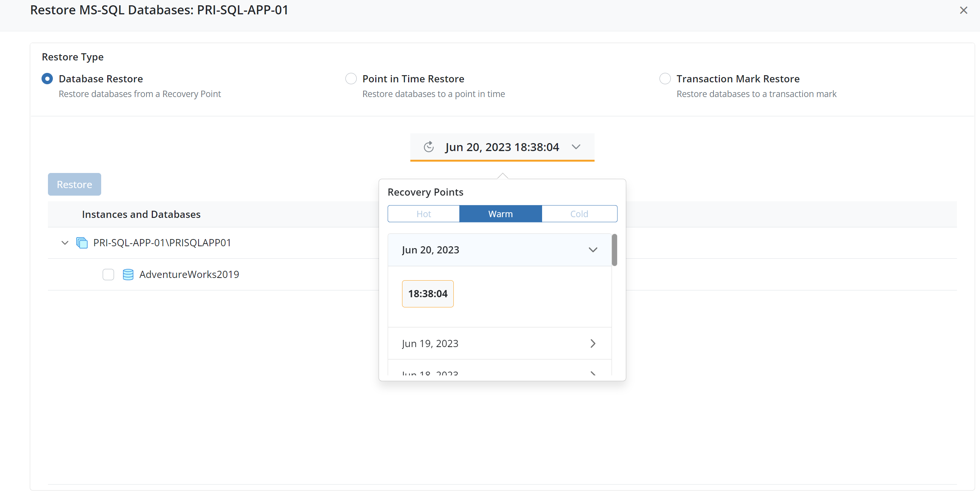
Task: Check the AdventureWorks2019 database checkbox
Action: point(108,275)
